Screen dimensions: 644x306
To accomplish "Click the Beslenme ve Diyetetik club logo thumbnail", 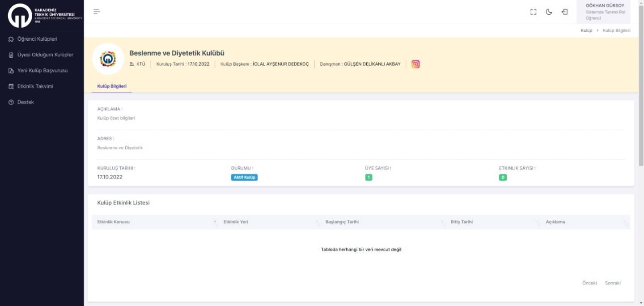I will 108,59.
